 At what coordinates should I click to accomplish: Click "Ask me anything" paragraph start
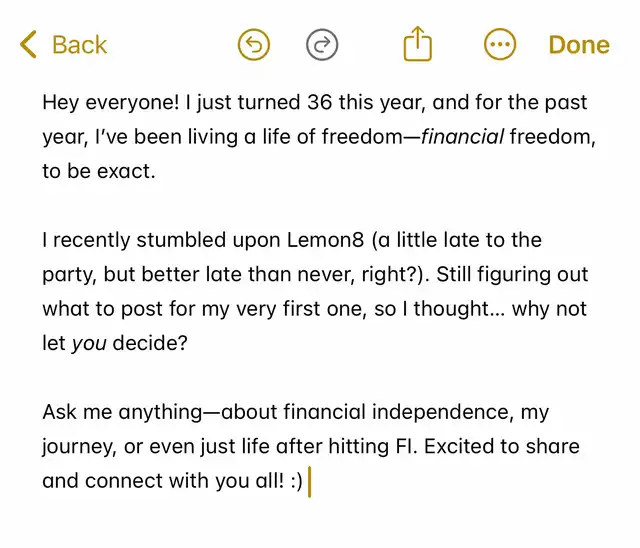click(122, 412)
